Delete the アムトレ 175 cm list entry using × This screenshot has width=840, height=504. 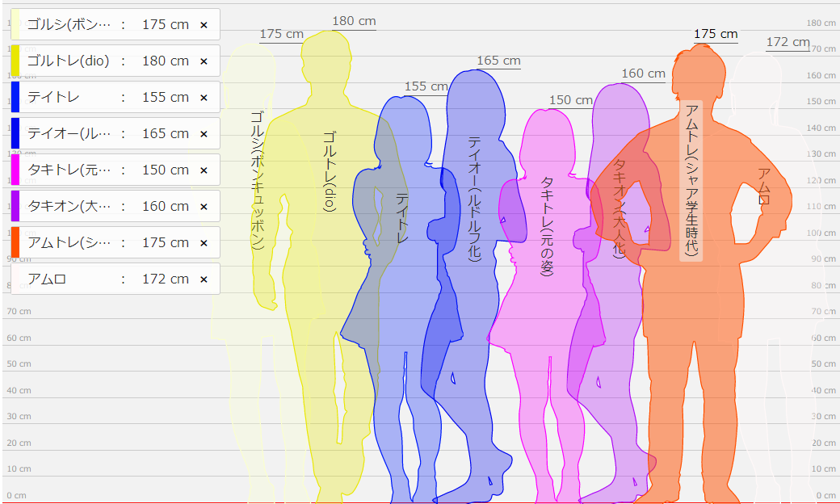click(x=204, y=243)
